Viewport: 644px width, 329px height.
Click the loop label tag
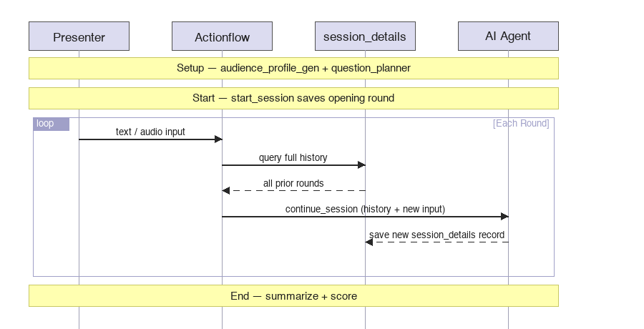coord(51,124)
